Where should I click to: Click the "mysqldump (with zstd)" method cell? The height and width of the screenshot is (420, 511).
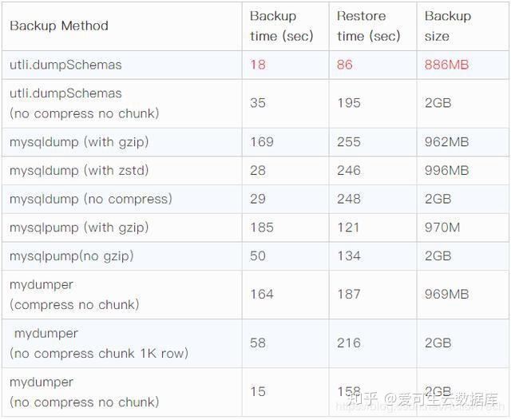(79, 170)
